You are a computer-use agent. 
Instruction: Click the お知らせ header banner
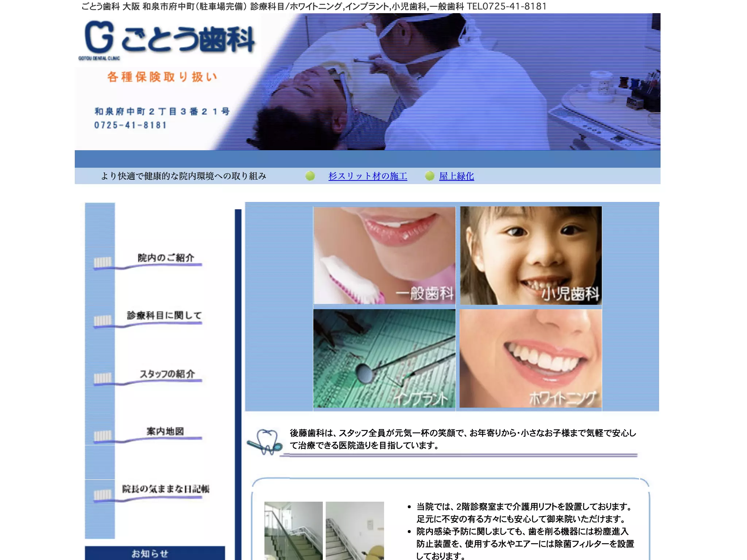155,553
